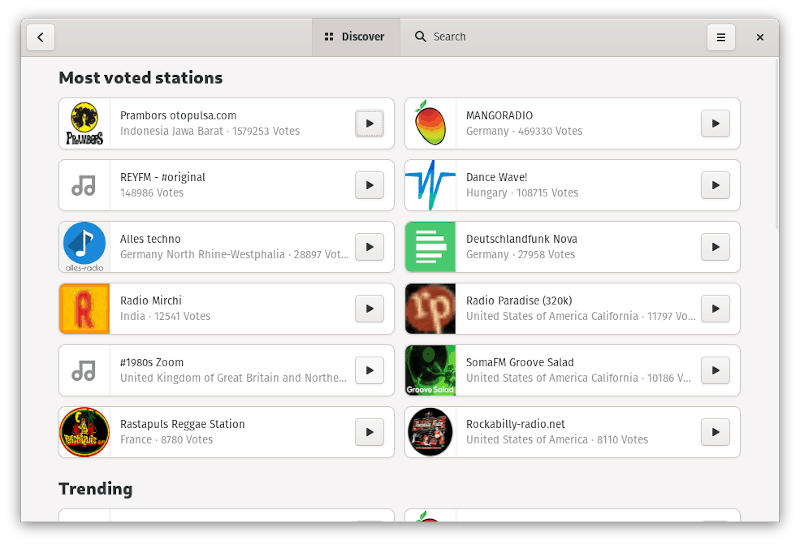Click the 1579253 Votes subtitle text
The width and height of the screenshot is (800, 545).
266,131
